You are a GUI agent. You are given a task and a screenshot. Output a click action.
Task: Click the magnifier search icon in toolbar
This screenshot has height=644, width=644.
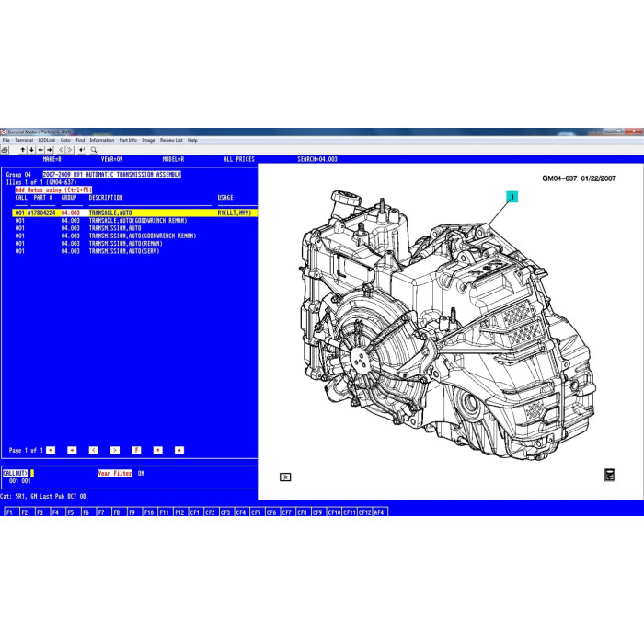(94, 149)
